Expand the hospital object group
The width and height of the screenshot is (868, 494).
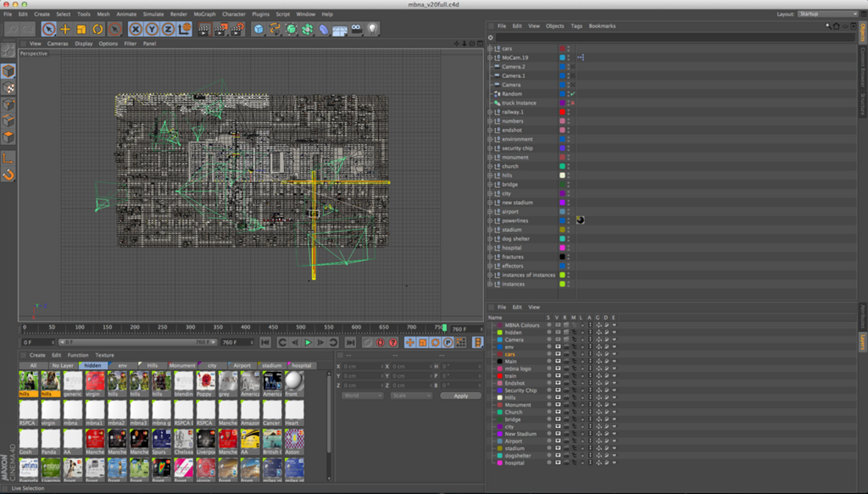click(x=490, y=248)
